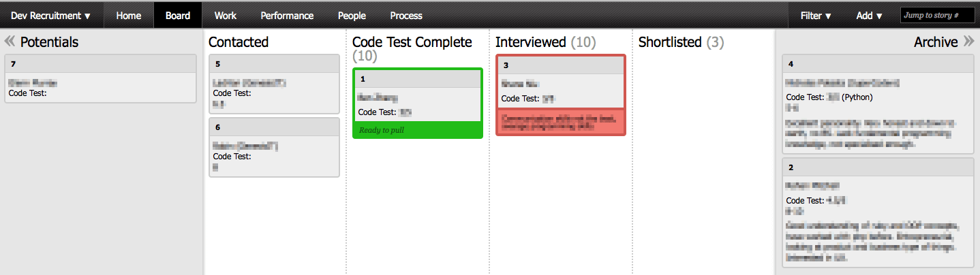Open card 6 in the Contacted column
Viewport: 980px width, 275px height.
point(274,147)
